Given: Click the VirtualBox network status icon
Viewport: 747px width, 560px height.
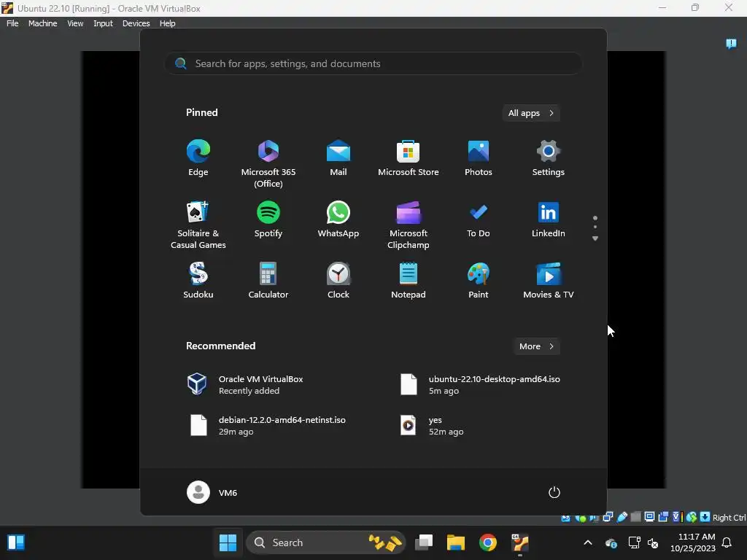Looking at the screenshot, I should coord(608,517).
